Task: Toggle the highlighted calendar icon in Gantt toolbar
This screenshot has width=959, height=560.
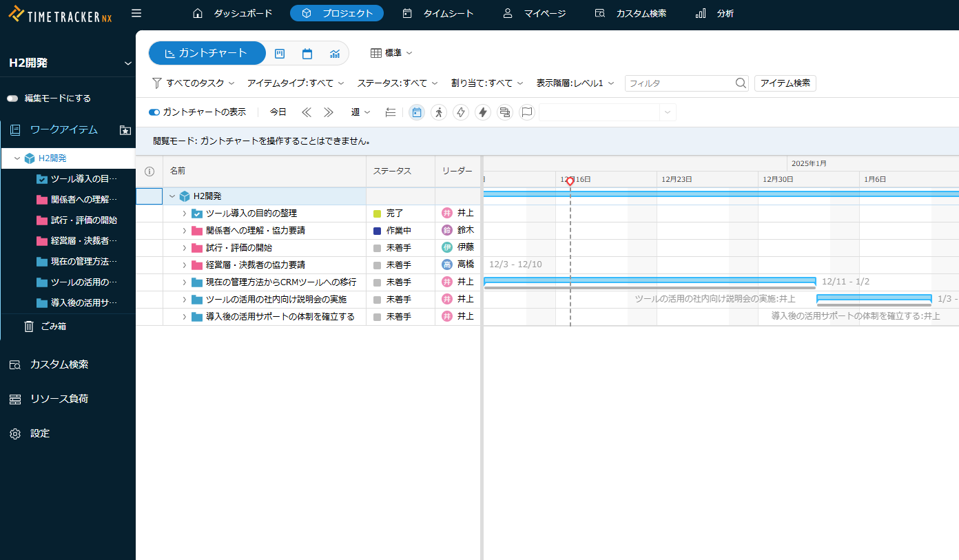Action: click(417, 112)
